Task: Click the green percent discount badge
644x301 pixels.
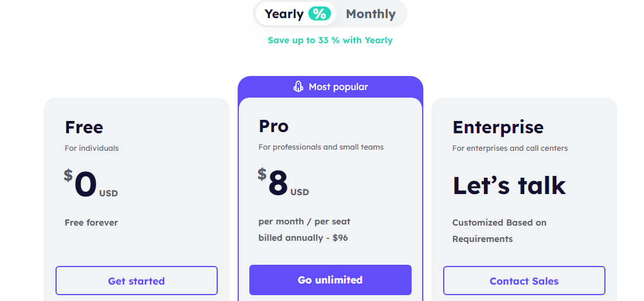Action: coord(319,14)
